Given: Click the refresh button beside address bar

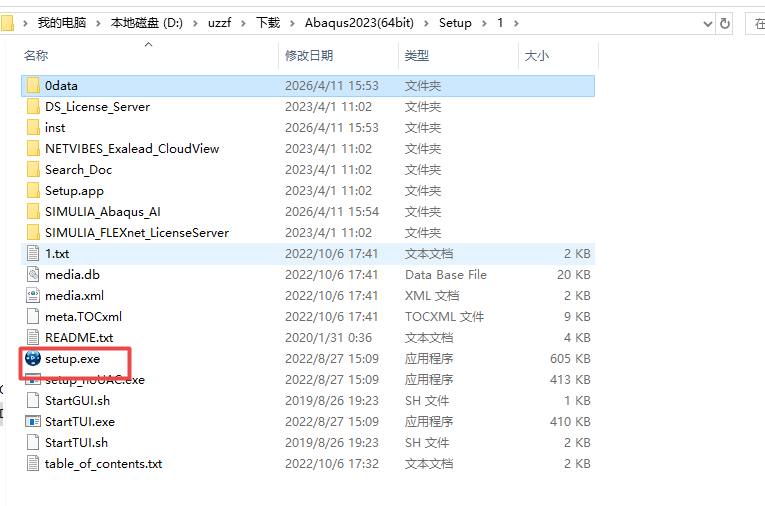Looking at the screenshot, I should coord(724,22).
